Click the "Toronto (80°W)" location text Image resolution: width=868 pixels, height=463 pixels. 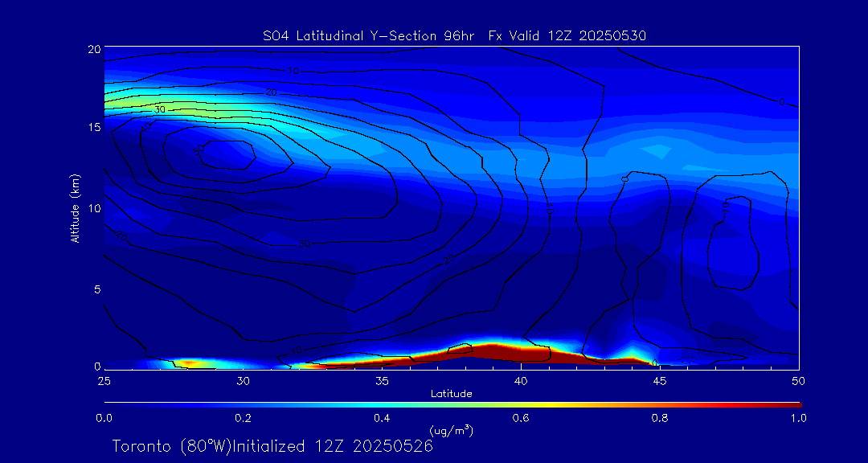point(171,446)
